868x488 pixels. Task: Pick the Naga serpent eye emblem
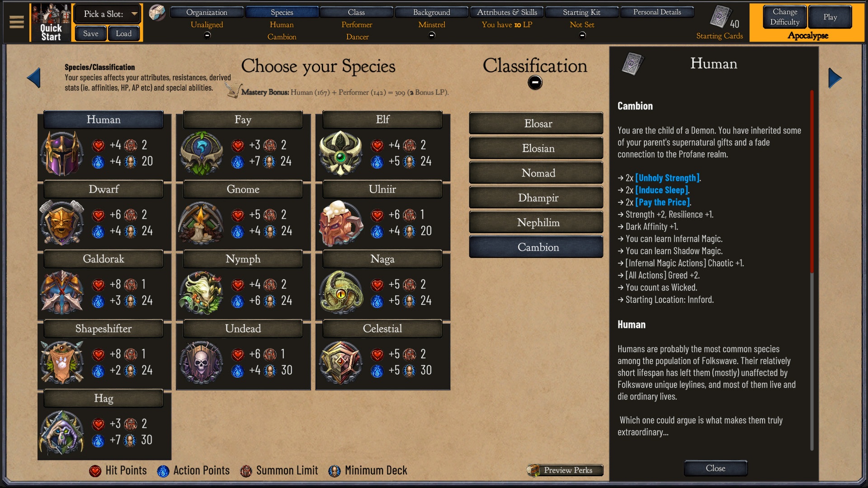pos(341,292)
